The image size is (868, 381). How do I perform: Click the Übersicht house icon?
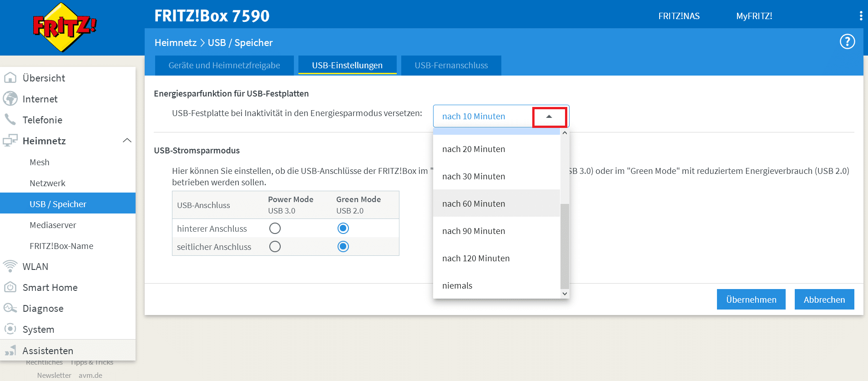[x=10, y=78]
